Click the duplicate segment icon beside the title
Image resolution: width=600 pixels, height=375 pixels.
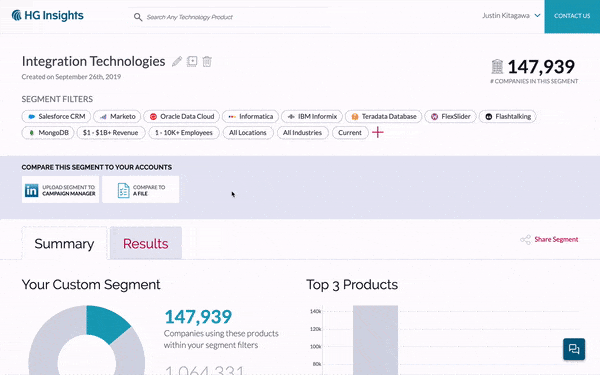click(192, 61)
